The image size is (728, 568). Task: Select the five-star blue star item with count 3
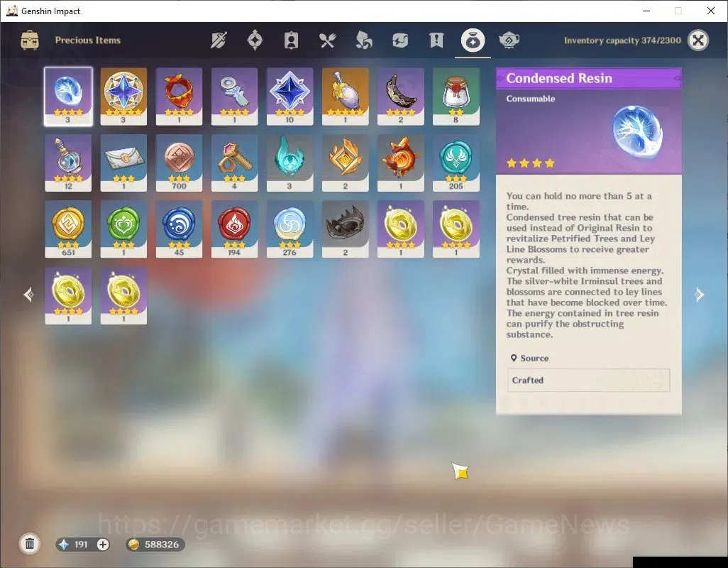pyautogui.click(x=123, y=97)
